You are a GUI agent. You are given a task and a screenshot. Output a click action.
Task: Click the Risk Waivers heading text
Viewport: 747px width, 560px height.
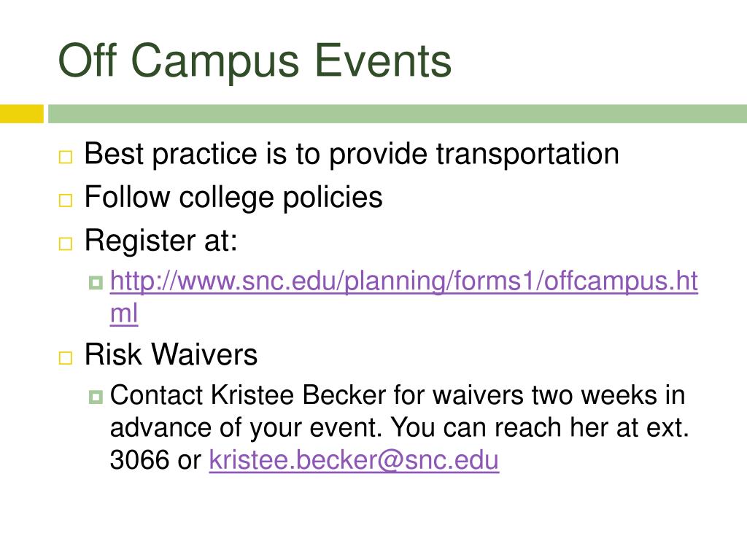point(171,355)
